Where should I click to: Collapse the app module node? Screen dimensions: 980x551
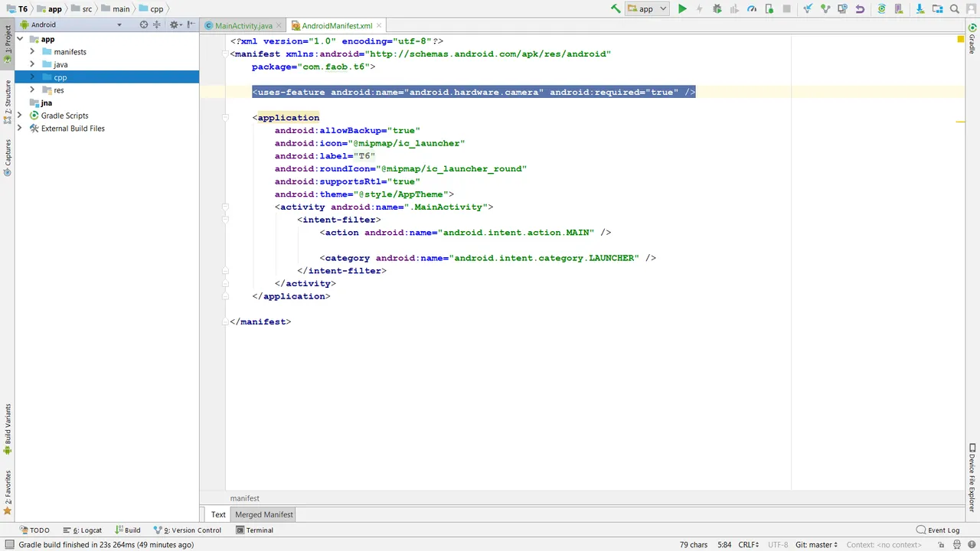[21, 39]
